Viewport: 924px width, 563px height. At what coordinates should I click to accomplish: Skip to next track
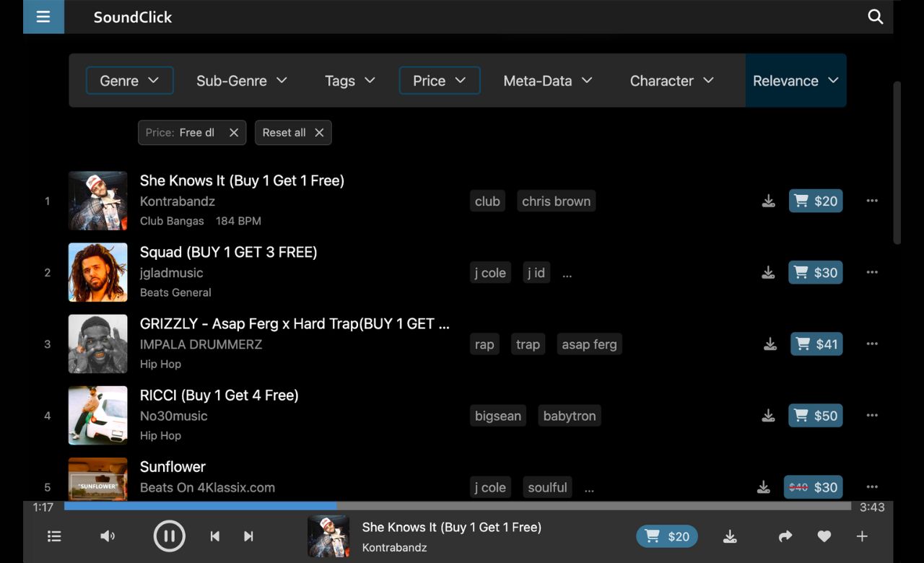pyautogui.click(x=248, y=536)
